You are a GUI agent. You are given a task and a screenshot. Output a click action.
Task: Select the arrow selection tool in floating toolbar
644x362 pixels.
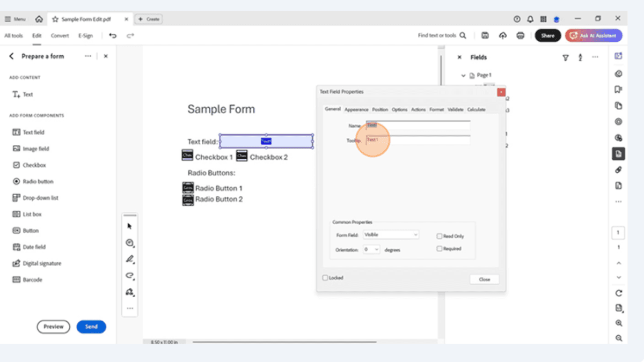[x=129, y=226]
